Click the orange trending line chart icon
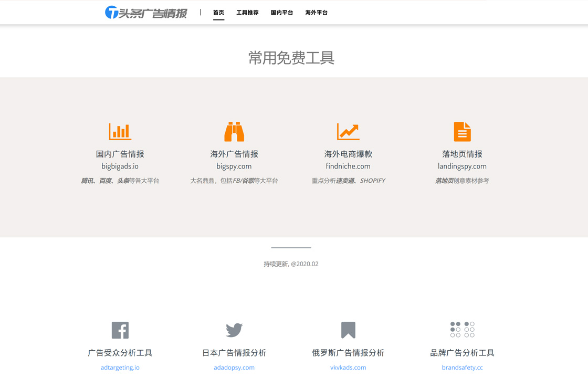Viewport: 588px width, 378px height. pos(348,132)
